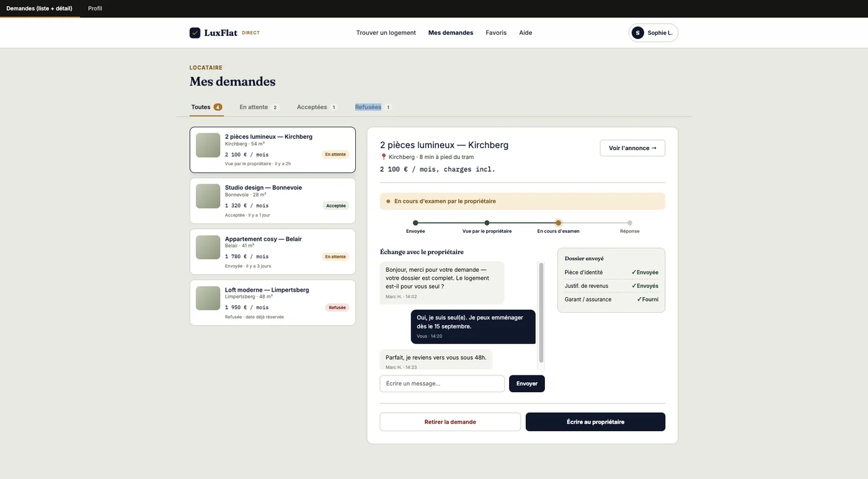
Task: Open the Appartement cosy — Belair request
Action: (273, 252)
